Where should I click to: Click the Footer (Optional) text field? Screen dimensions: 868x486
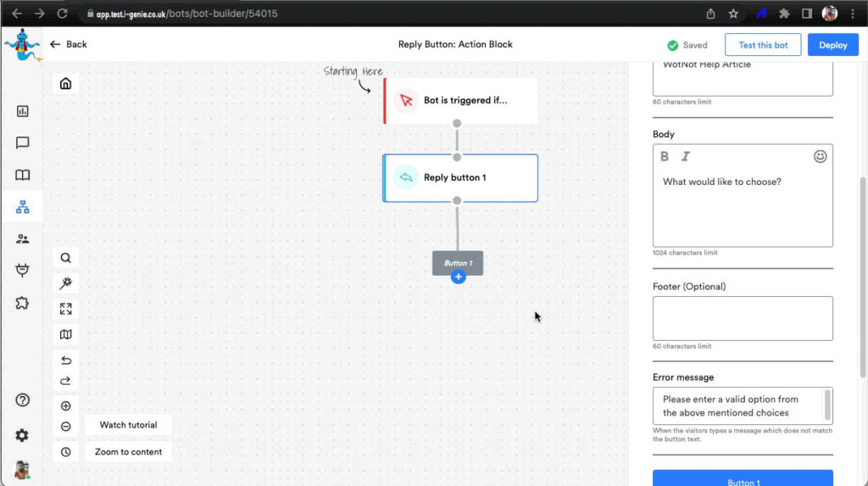pos(743,318)
